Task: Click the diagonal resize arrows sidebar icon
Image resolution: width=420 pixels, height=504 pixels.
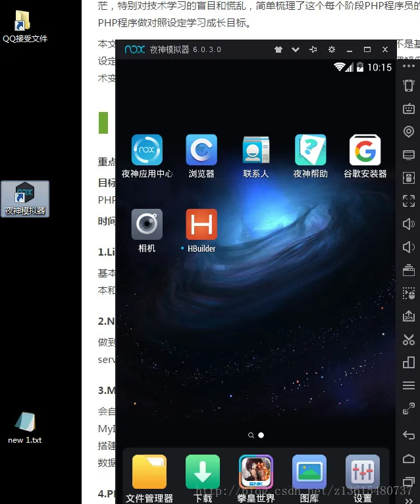Action: point(409,408)
